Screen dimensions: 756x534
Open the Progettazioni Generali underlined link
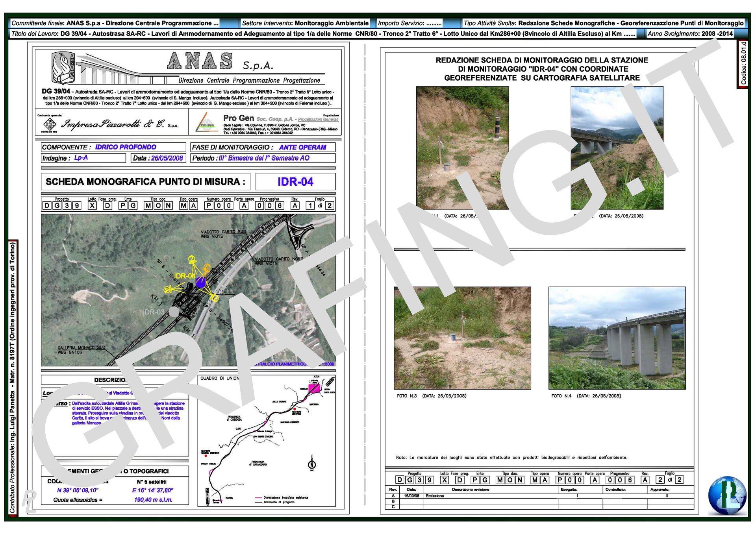[318, 119]
